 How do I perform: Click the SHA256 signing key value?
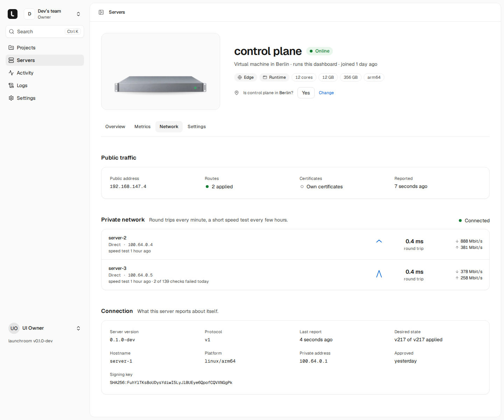tap(171, 383)
